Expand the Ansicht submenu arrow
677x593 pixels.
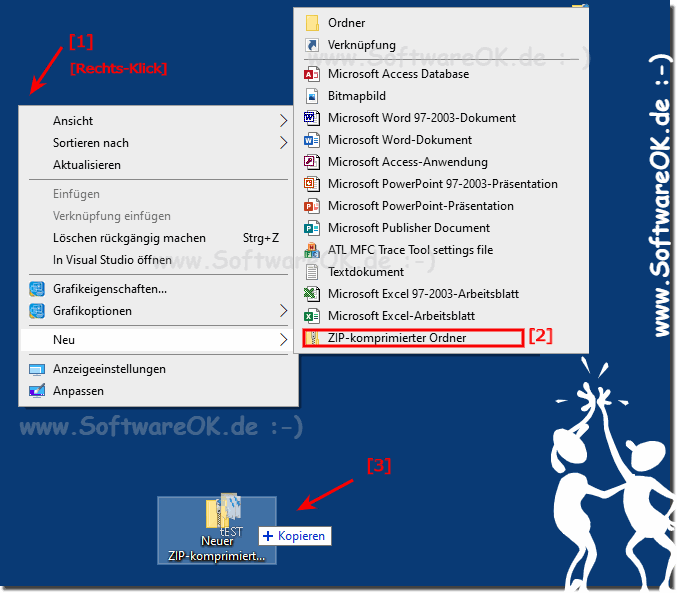pos(283,121)
